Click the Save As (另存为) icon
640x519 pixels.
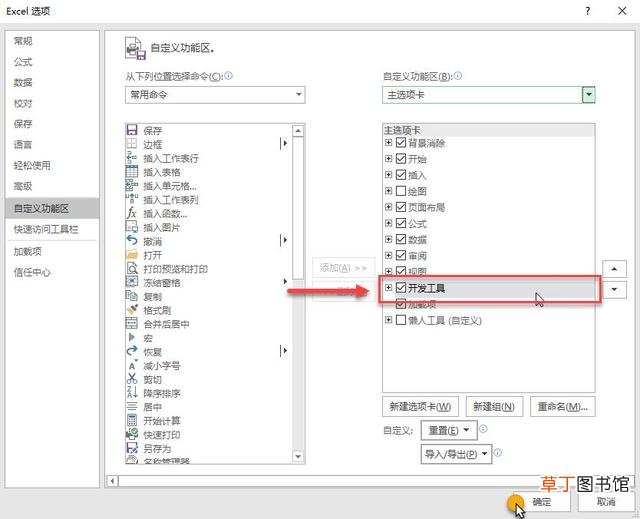(132, 448)
